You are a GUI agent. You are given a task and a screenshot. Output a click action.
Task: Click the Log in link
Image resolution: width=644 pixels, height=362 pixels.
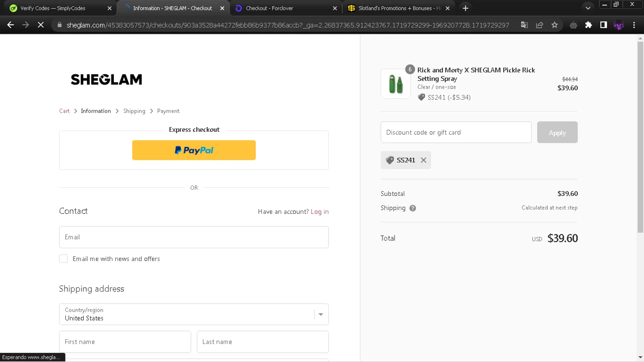(319, 212)
